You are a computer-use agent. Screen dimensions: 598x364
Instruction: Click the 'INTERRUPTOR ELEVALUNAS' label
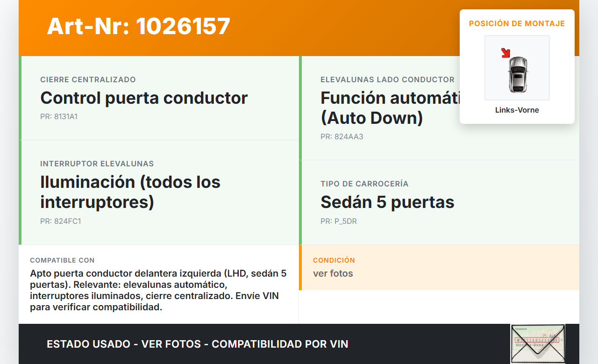[97, 164]
